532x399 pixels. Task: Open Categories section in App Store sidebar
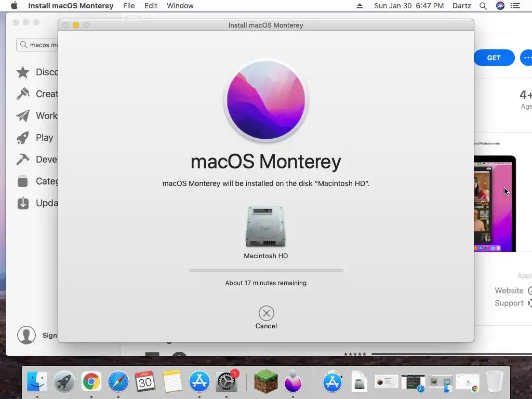click(37, 181)
